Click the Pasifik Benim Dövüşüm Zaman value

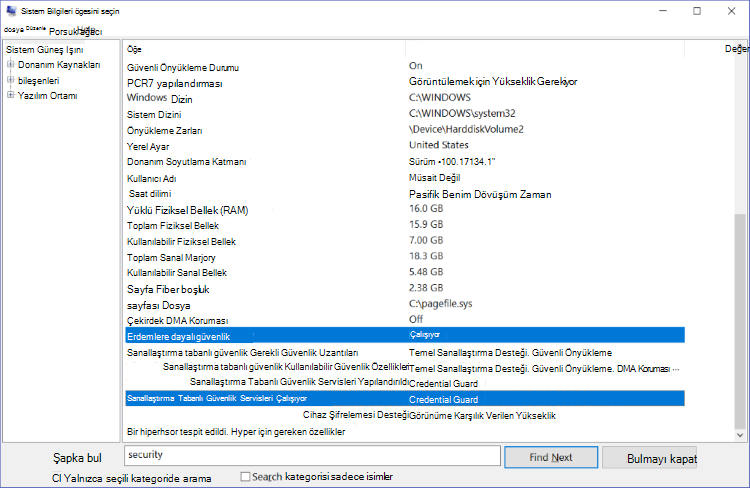tap(480, 194)
